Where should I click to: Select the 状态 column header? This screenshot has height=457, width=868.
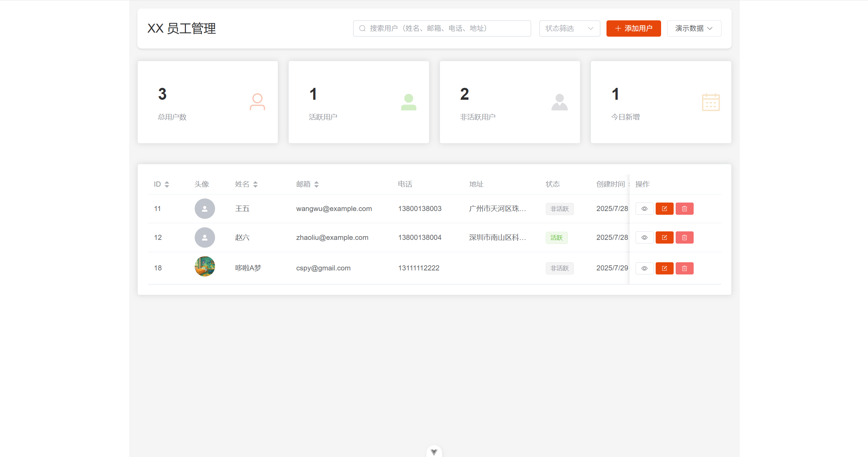pyautogui.click(x=552, y=184)
